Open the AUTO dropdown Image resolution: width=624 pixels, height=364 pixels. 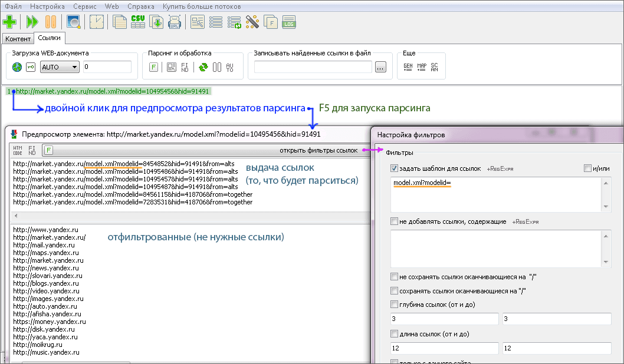(60, 67)
